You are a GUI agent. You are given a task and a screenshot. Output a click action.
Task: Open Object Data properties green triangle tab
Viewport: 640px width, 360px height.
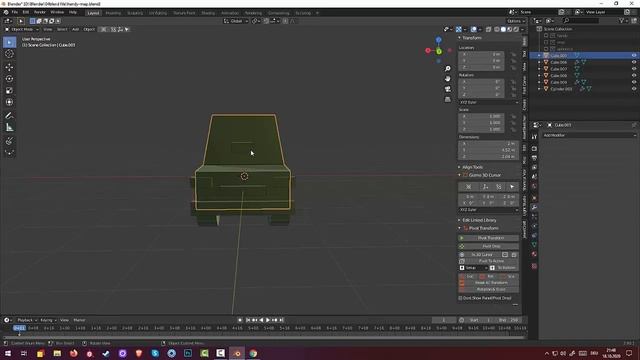point(534,244)
